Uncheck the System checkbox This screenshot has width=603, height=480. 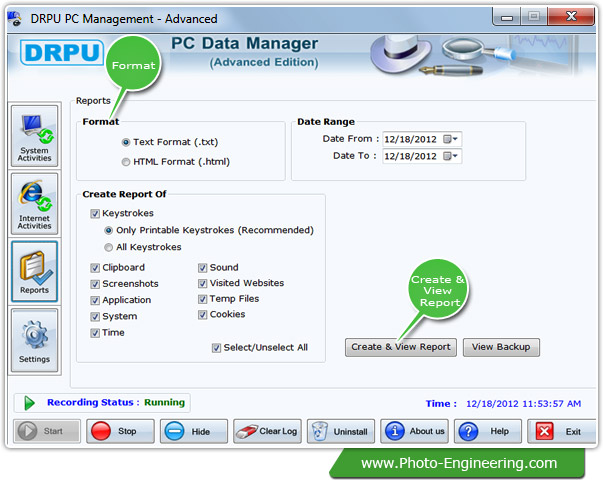(95, 317)
